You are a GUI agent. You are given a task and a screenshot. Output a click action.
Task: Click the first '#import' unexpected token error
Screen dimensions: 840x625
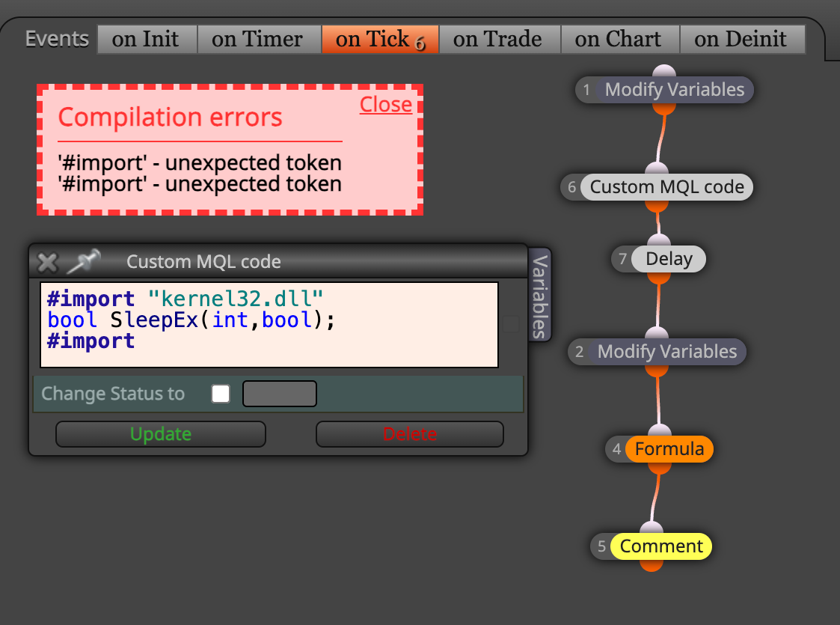click(200, 162)
